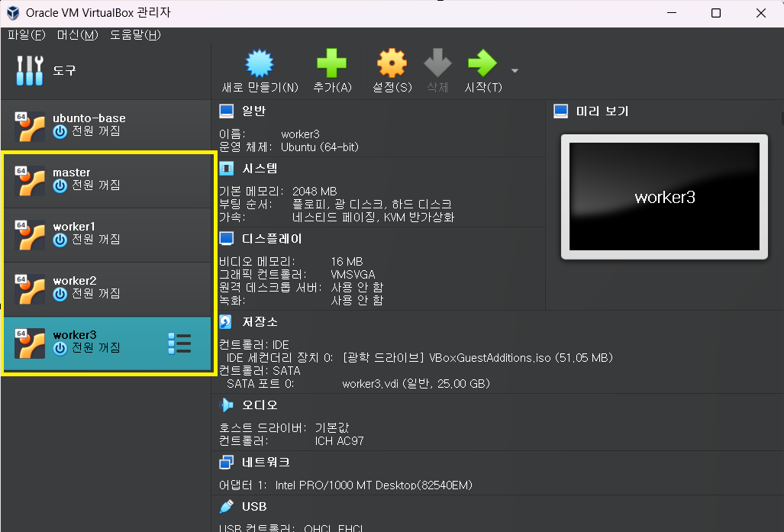Start the VM with the 시작(T) arrow

(482, 63)
